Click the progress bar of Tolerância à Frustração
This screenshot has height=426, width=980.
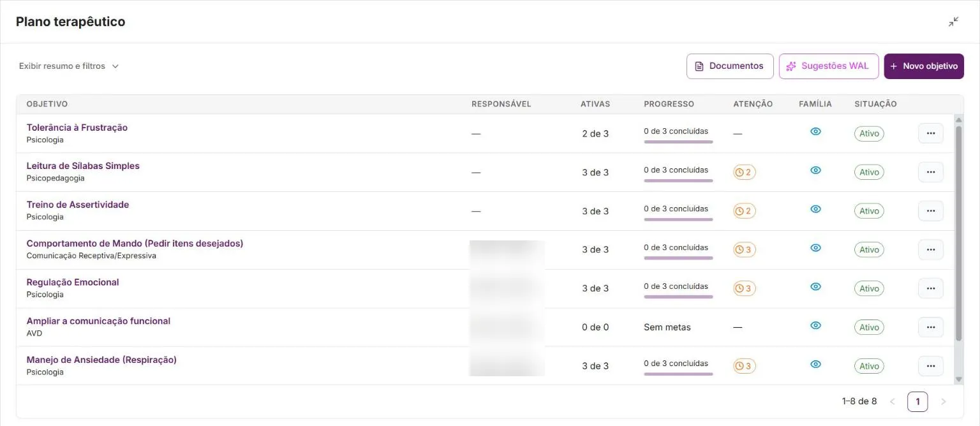[678, 142]
